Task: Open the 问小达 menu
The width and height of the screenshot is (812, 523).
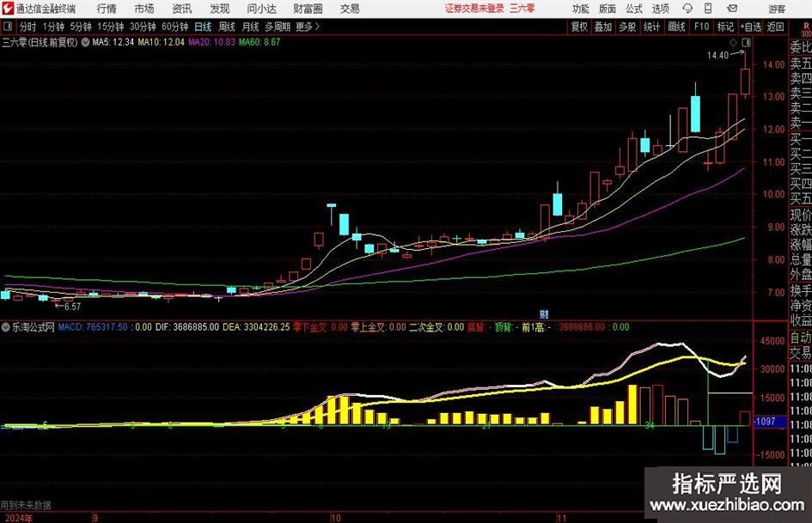Action: [261, 9]
